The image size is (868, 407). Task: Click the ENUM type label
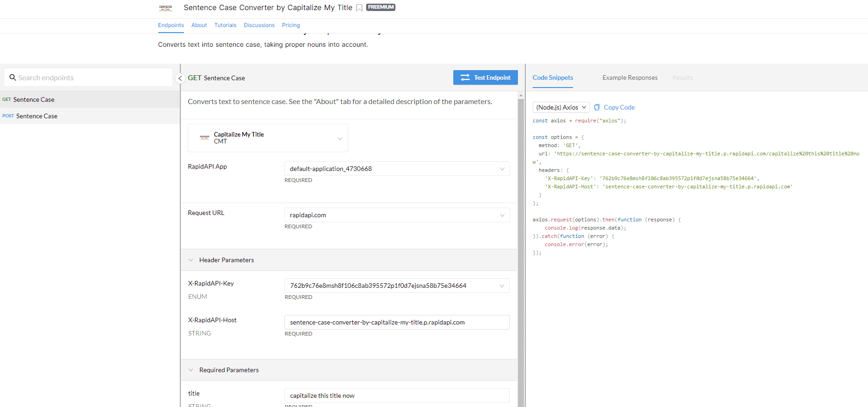pyautogui.click(x=198, y=297)
